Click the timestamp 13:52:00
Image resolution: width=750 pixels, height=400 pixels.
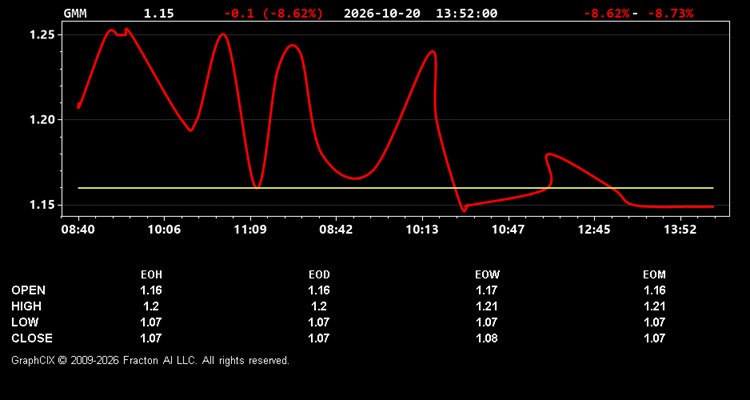(x=466, y=13)
